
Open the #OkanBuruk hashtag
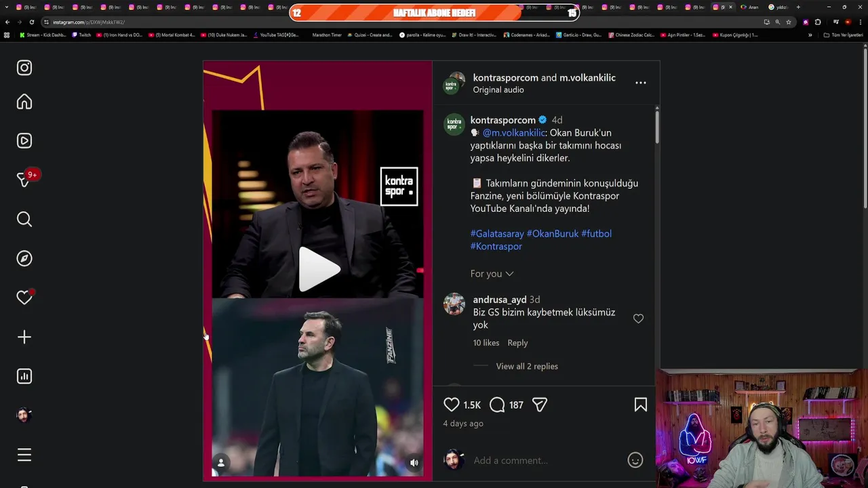point(553,234)
